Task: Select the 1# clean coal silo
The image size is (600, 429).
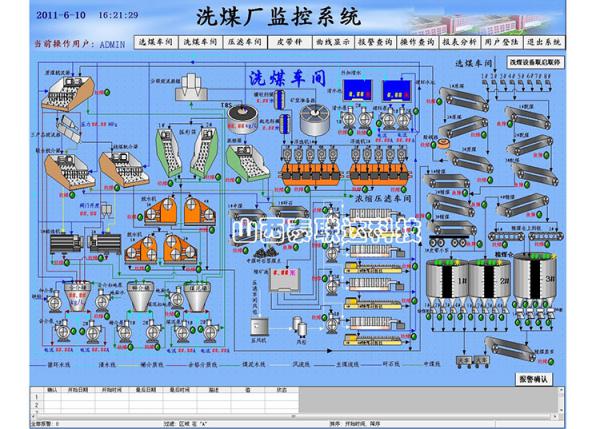Action: coord(447,281)
